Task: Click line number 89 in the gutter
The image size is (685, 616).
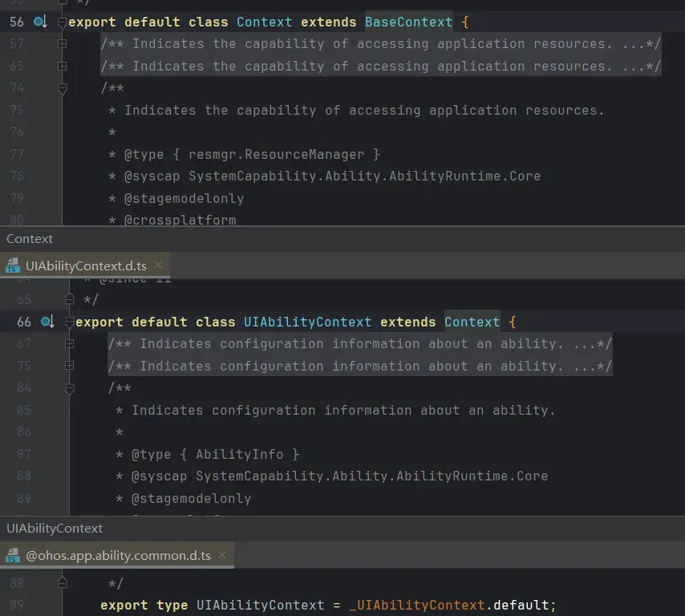Action: [x=16, y=606]
